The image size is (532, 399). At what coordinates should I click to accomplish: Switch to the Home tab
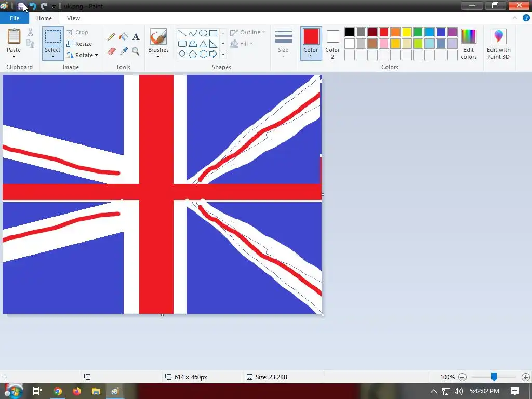44,18
